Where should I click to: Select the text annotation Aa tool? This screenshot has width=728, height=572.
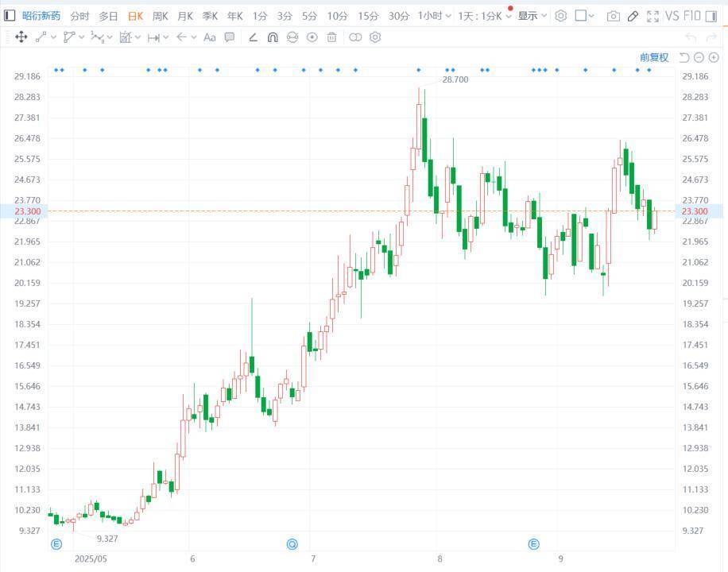coord(210,37)
